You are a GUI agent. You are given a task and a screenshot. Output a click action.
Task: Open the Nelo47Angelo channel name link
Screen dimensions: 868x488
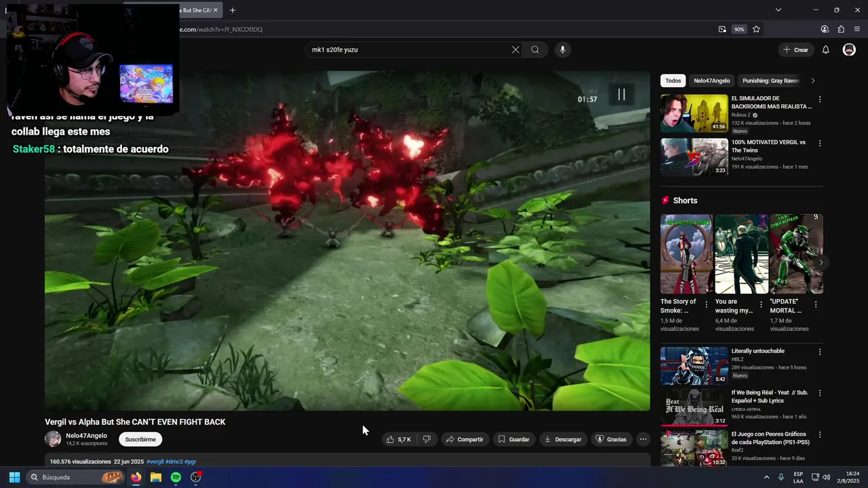tap(86, 436)
